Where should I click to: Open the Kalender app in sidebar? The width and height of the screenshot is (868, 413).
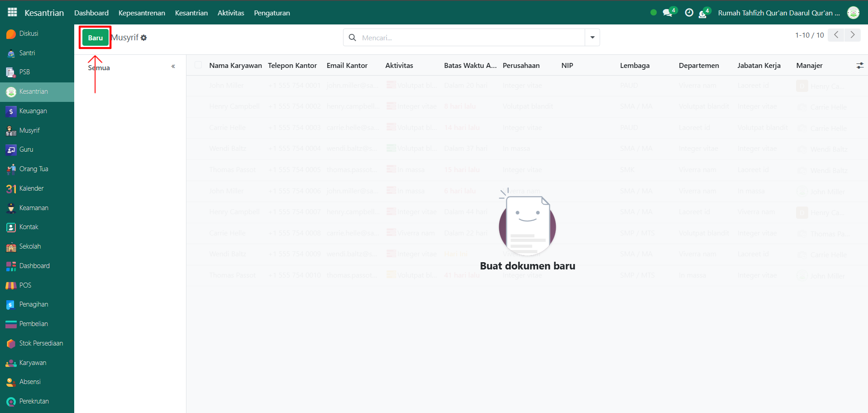(31, 188)
